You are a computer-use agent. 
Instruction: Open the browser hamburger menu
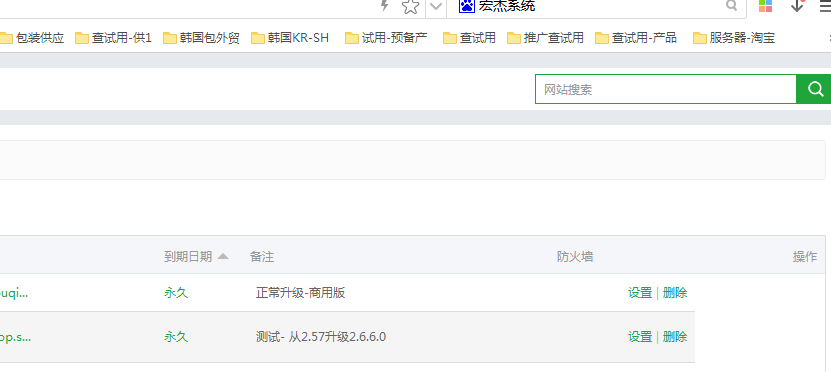[825, 6]
